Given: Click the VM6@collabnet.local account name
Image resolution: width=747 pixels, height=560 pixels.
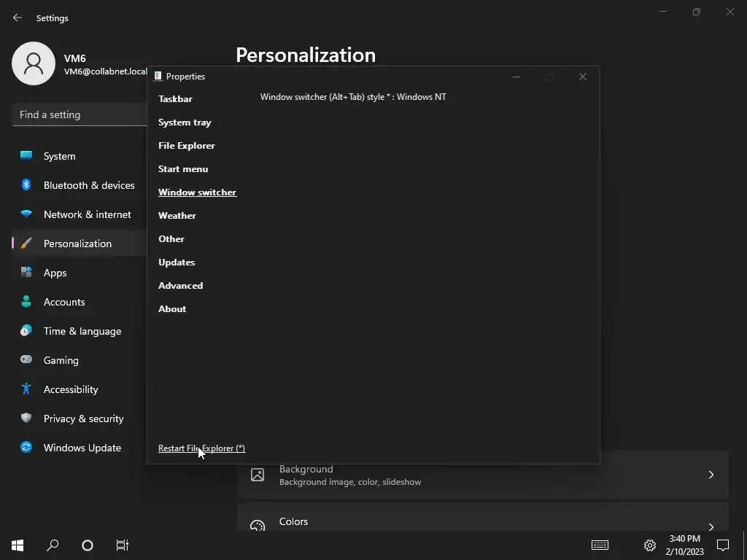Looking at the screenshot, I should click(106, 71).
